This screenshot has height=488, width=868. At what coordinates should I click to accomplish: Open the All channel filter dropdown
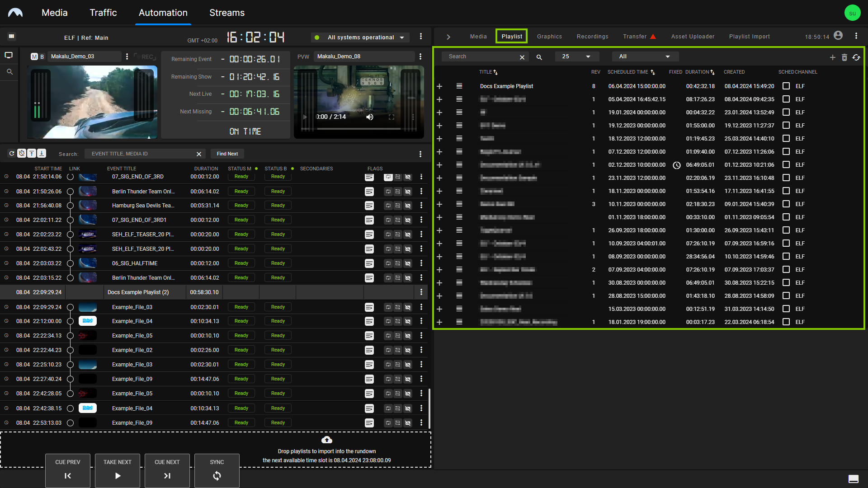tap(645, 56)
